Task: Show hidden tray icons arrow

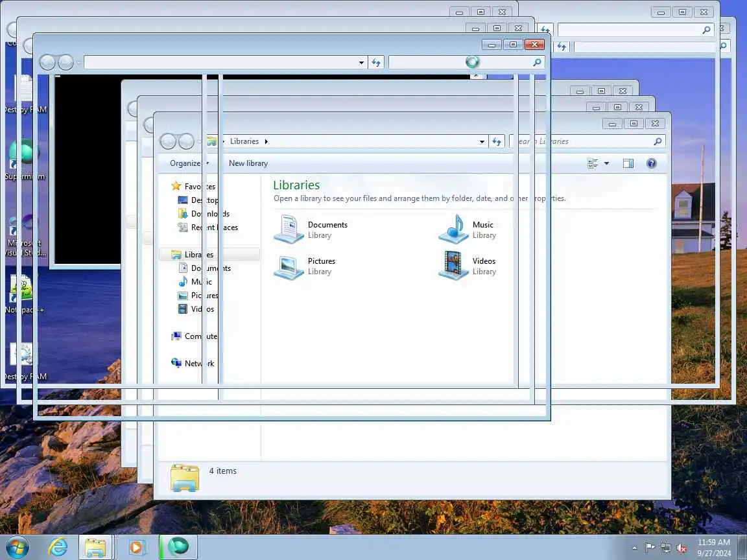Action: [634, 548]
